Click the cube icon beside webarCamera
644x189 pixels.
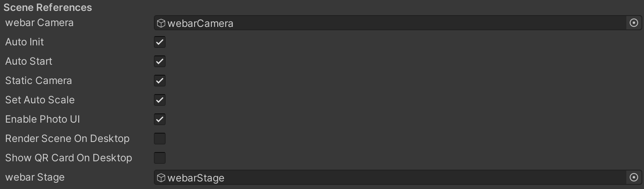[161, 23]
